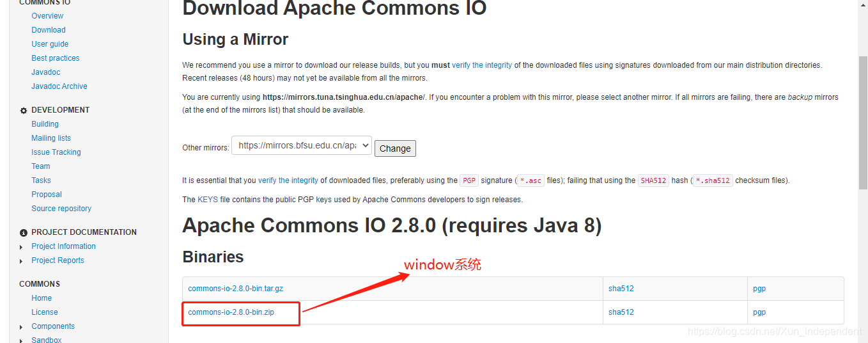This screenshot has height=343, width=868.
Task: Open the Mailing lists link
Action: (x=51, y=138)
